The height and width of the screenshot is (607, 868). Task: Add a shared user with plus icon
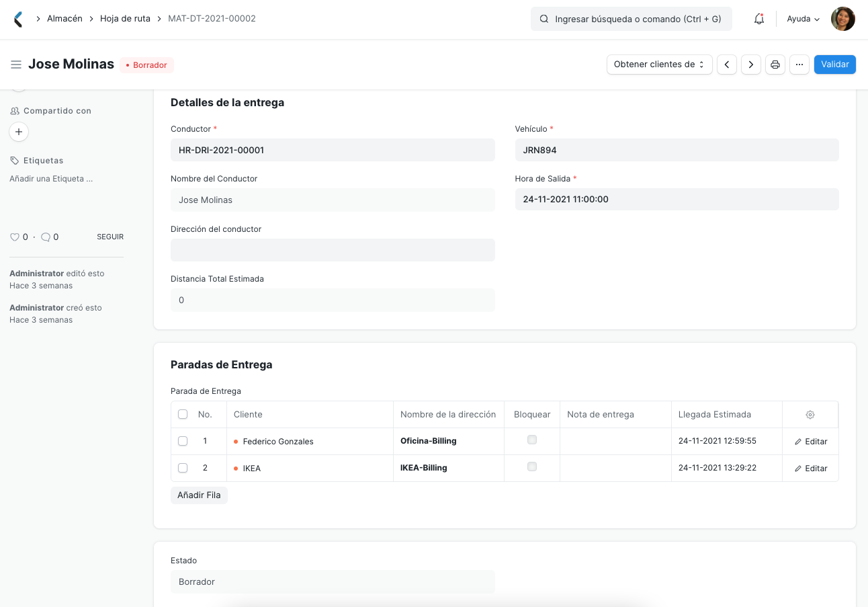tap(19, 132)
